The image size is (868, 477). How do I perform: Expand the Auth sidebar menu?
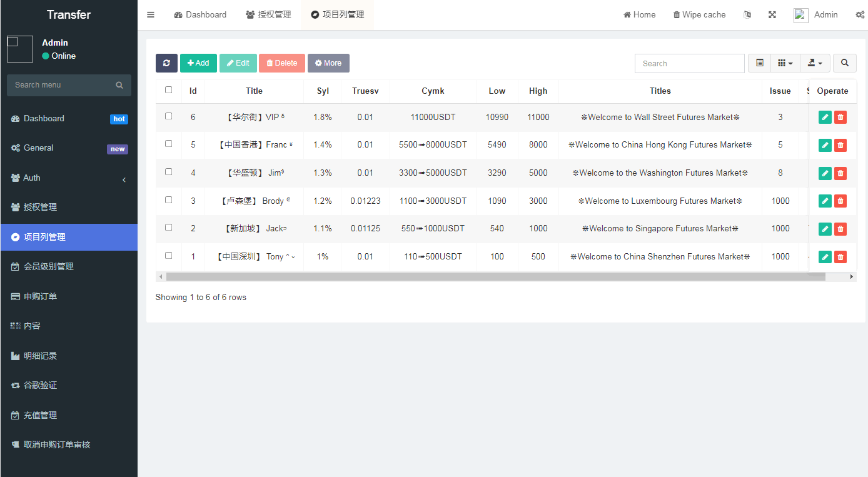[x=69, y=178]
